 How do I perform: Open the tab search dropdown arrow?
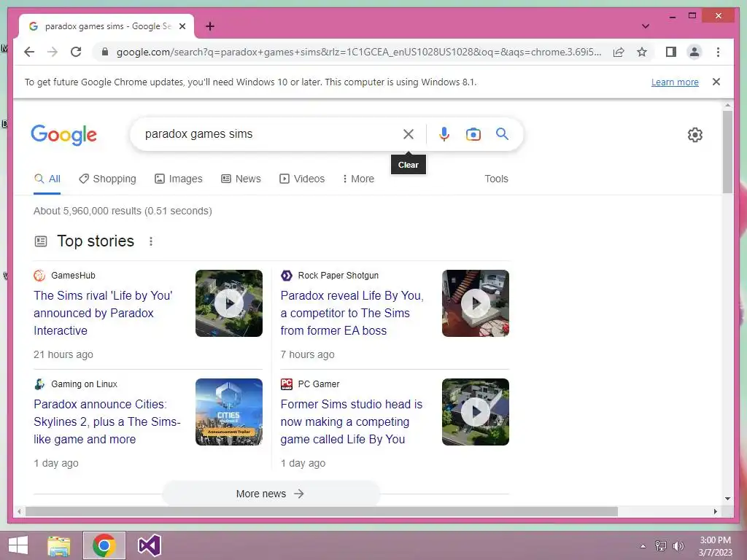point(646,26)
